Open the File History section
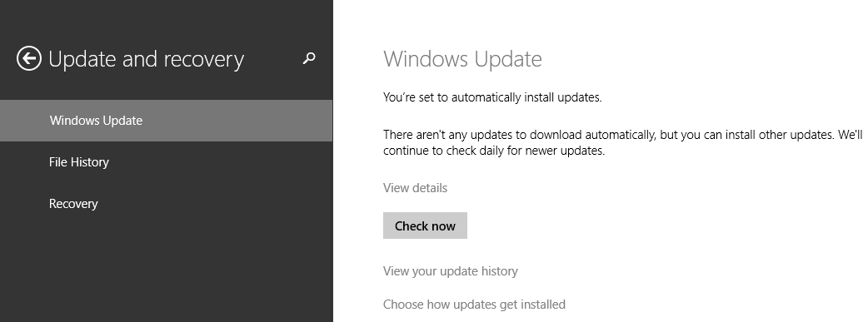This screenshot has height=322, width=868. click(166, 162)
